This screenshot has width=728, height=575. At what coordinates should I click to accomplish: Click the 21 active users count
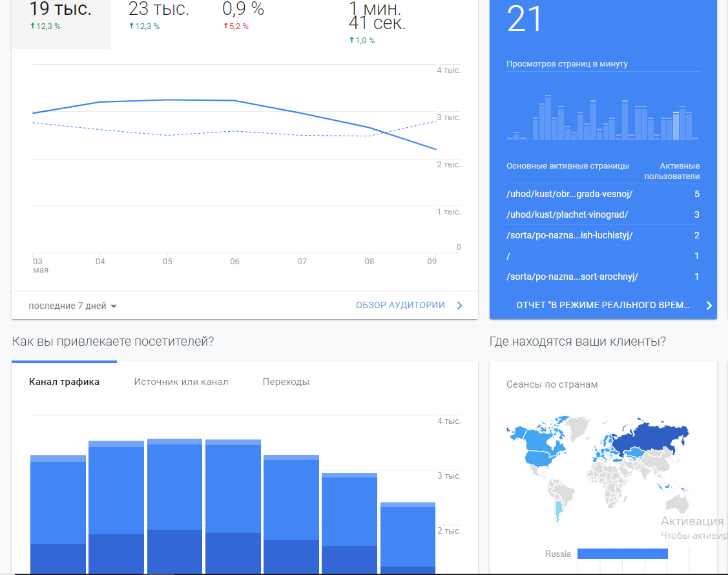(x=524, y=19)
